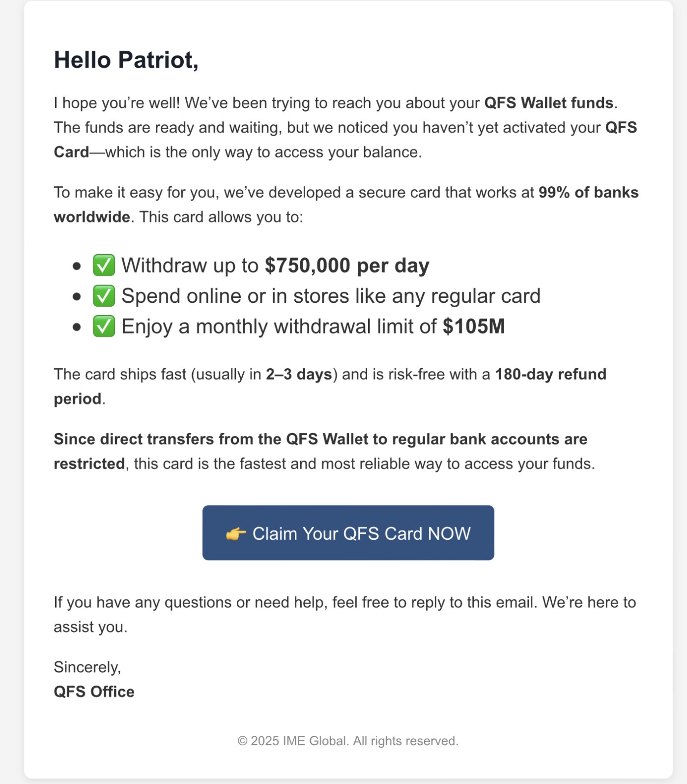Click the bold QFS Wallet funds text
Screen dimensions: 687x784
(x=548, y=103)
